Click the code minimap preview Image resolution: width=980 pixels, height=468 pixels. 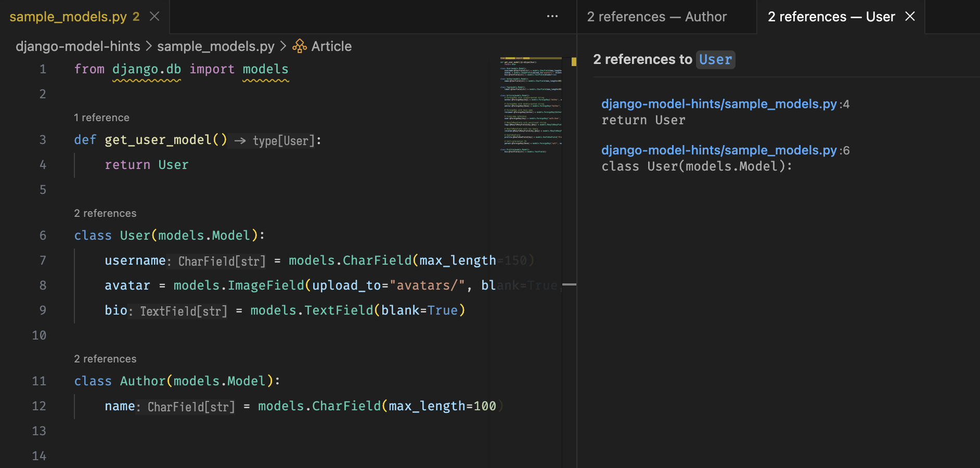coord(531,105)
